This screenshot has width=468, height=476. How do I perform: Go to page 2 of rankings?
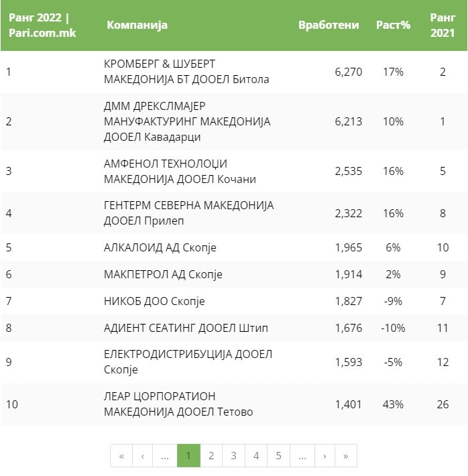211,456
